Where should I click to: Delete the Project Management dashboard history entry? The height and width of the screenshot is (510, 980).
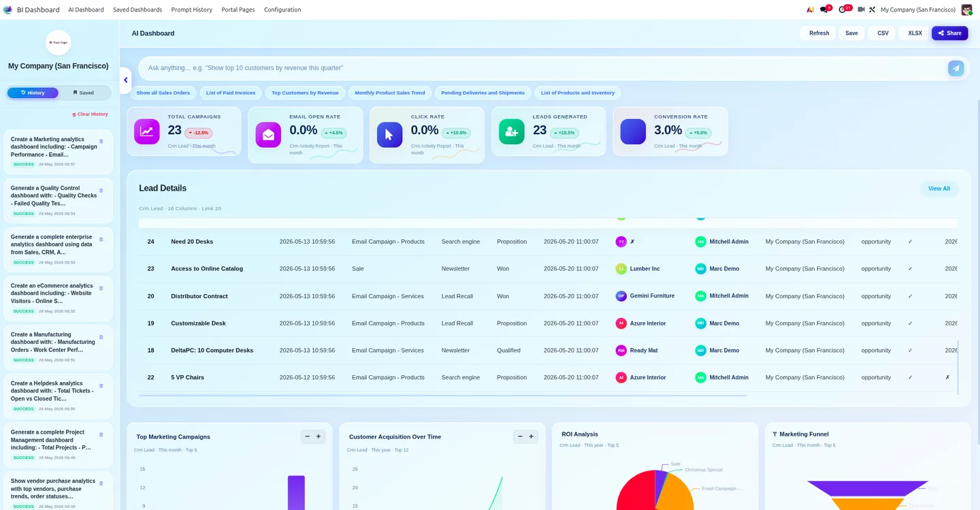(101, 434)
